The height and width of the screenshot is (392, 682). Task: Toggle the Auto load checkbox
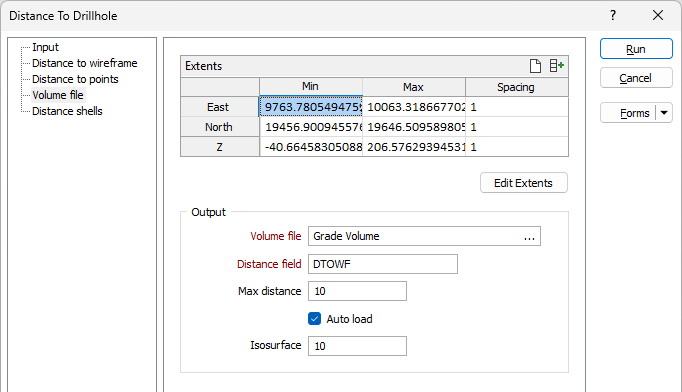point(314,319)
